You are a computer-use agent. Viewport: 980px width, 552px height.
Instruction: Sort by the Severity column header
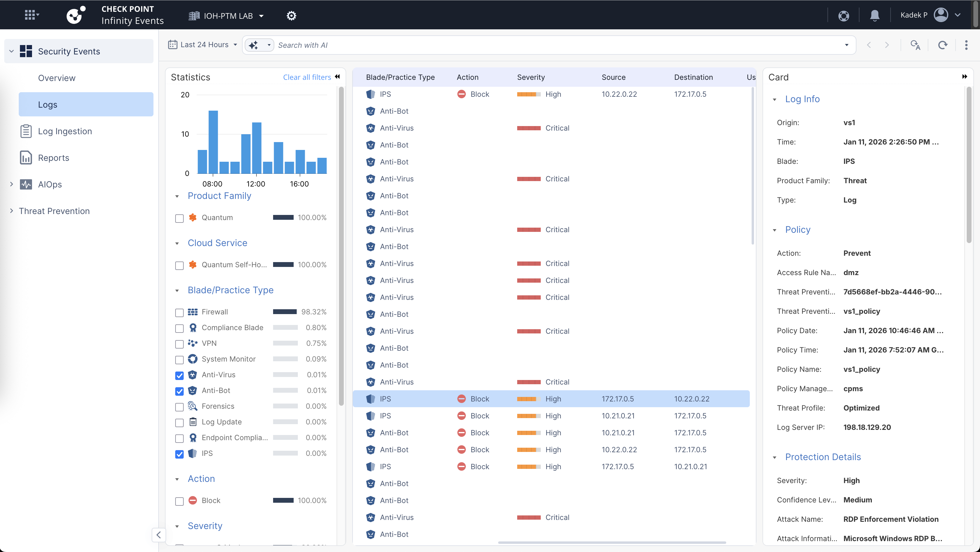point(531,77)
